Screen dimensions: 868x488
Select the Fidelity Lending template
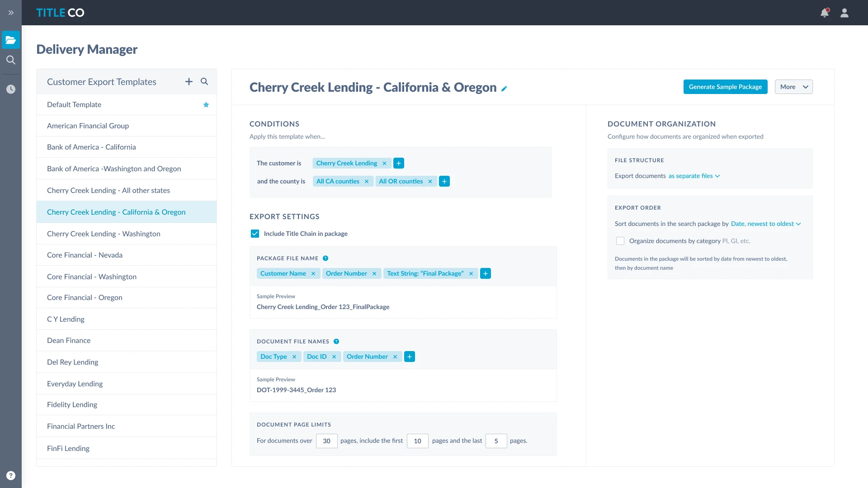point(127,404)
